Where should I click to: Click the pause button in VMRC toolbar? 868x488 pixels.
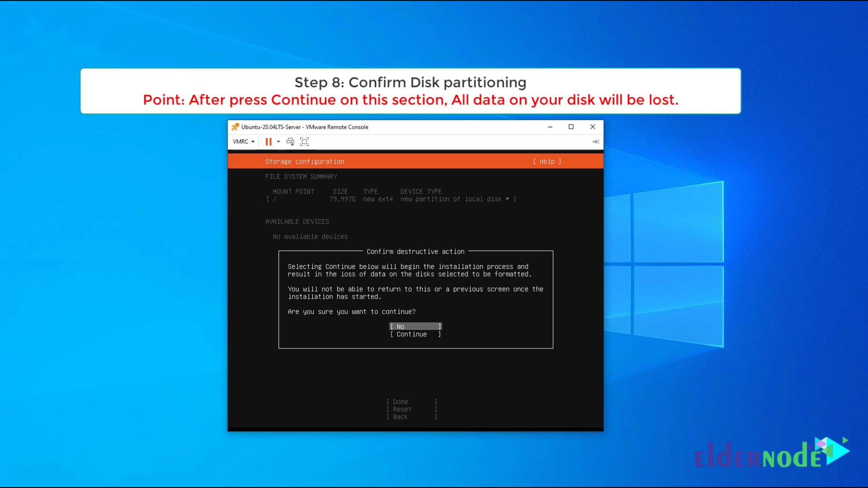pos(268,141)
